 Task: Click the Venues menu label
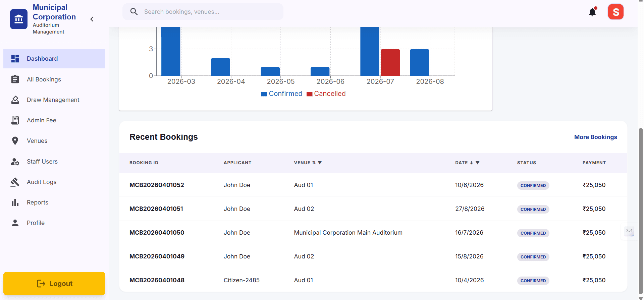tap(37, 141)
